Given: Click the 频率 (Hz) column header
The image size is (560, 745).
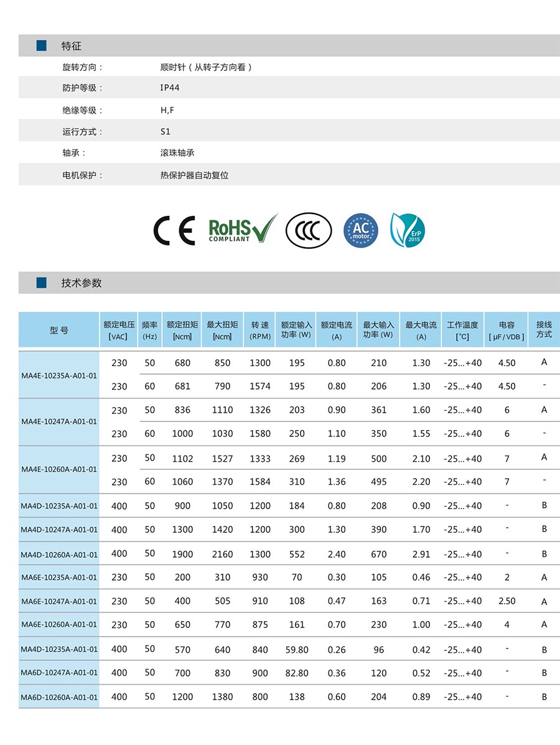Looking at the screenshot, I should coord(149,330).
